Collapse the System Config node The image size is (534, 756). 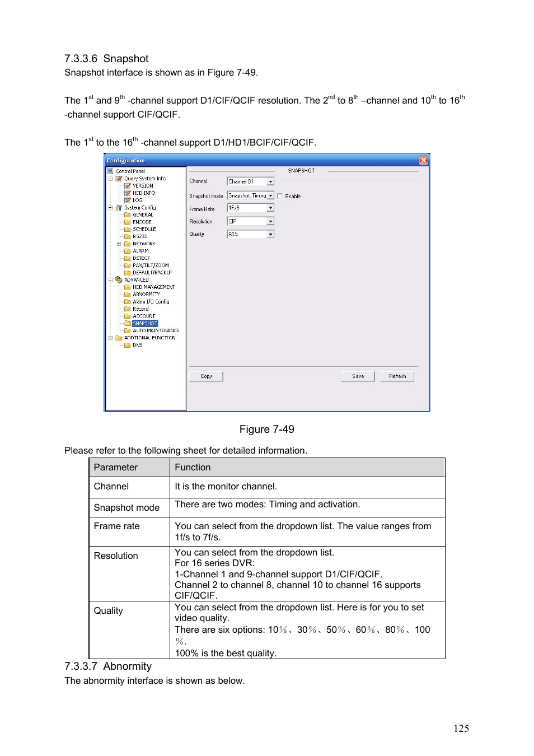pos(110,208)
